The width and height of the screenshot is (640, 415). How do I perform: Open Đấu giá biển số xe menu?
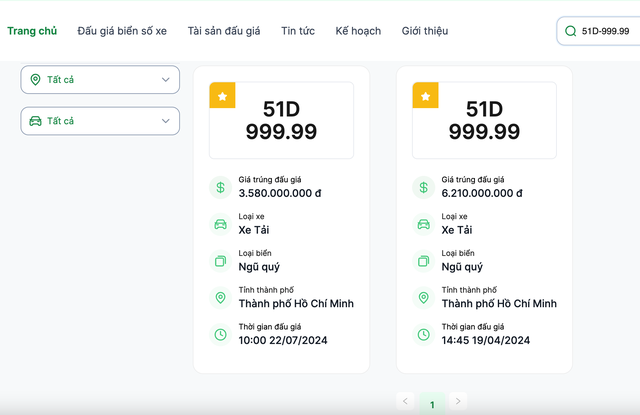tap(122, 31)
